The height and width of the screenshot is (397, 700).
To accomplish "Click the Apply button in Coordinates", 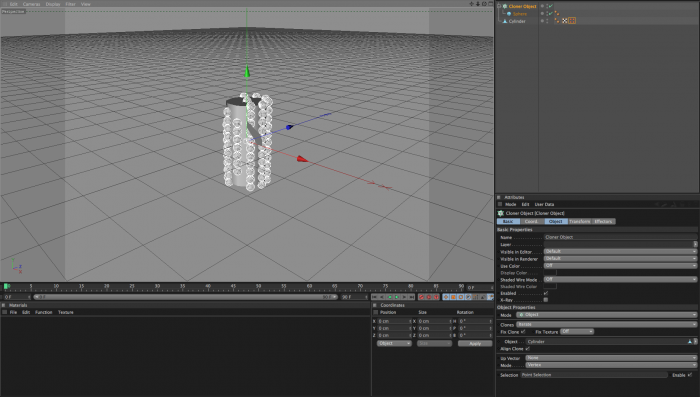I will [475, 343].
